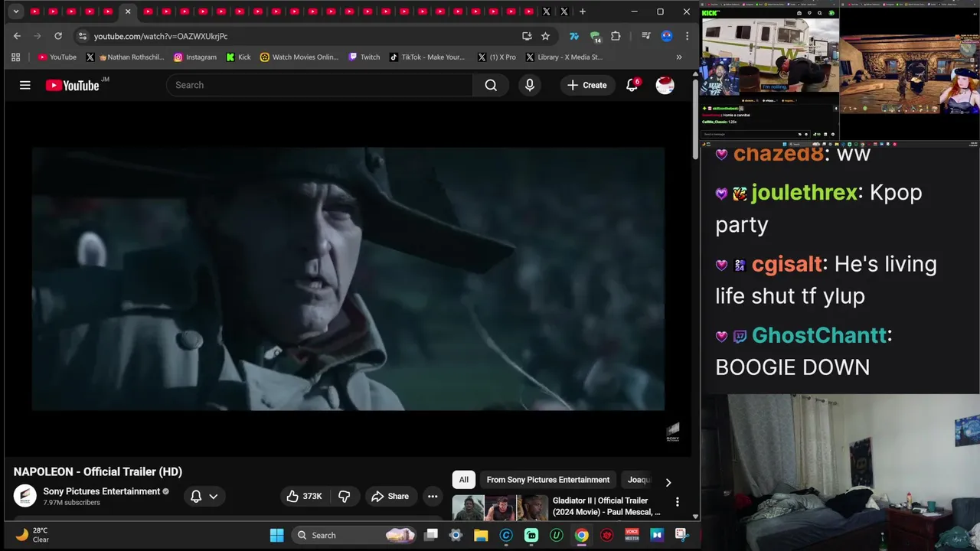Viewport: 980px width, 551px height.
Task: Go to the YouTube home logo
Action: 72,85
